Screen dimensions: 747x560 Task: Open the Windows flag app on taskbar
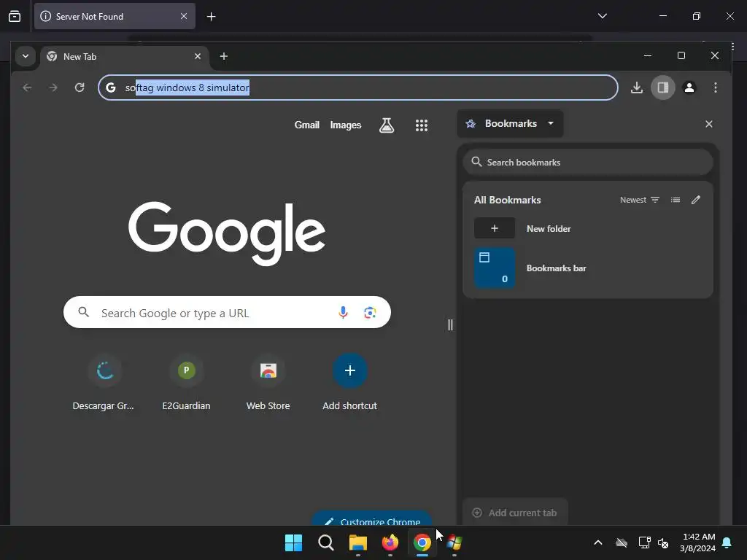coord(454,542)
